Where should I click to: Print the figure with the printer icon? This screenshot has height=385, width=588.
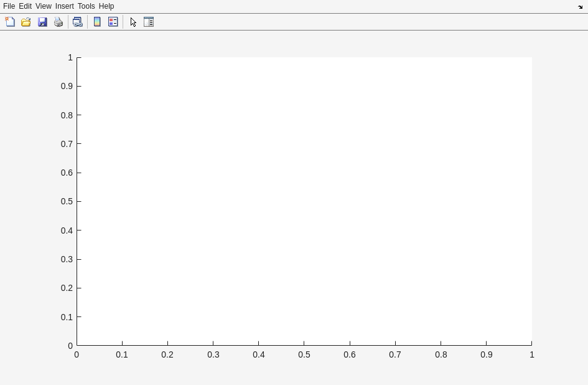click(58, 22)
